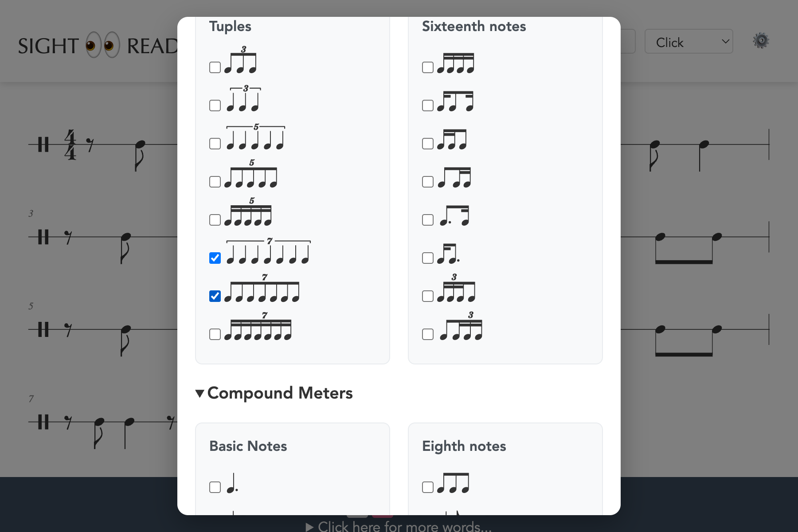798x532 pixels.
Task: Click the Sixteenth notes section heading
Action: (473, 27)
